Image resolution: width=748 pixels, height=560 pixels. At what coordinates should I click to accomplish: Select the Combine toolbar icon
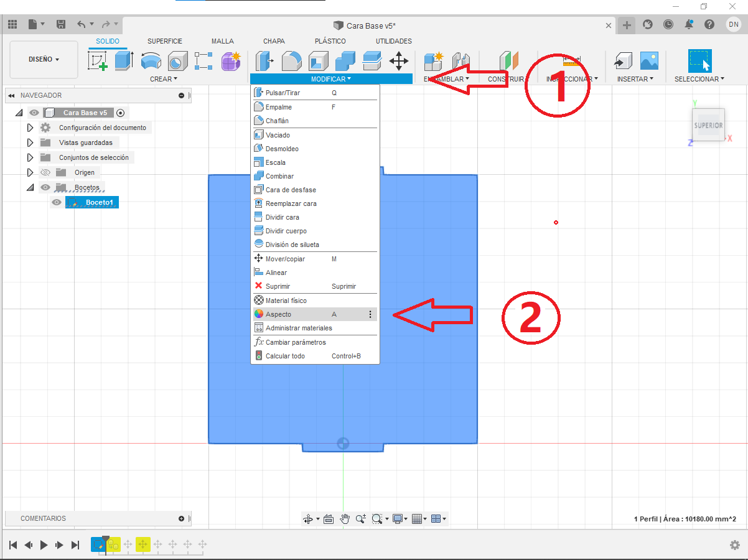click(345, 61)
